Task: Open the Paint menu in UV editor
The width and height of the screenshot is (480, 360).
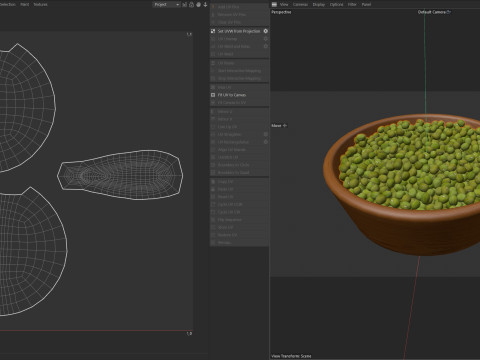Action: point(25,5)
